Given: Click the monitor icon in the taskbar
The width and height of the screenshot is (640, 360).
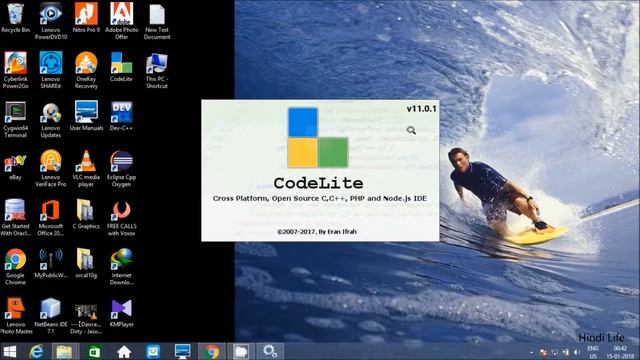Looking at the screenshot, I should (182, 351).
